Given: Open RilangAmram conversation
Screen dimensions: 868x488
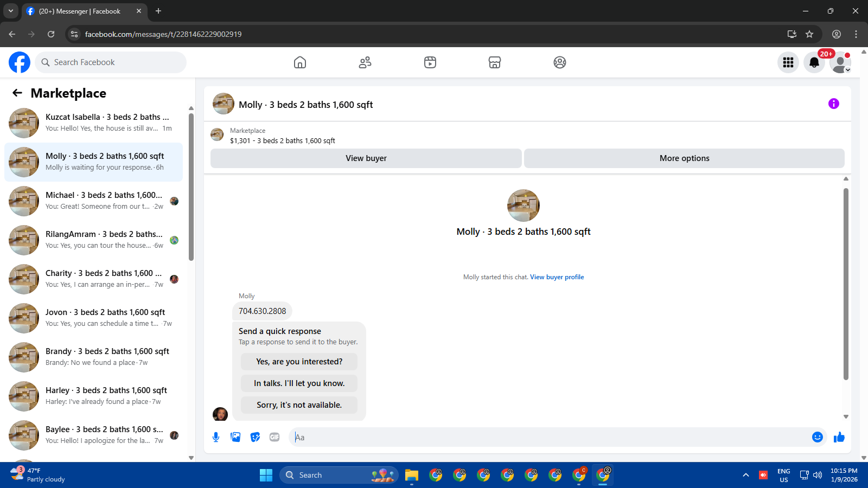Looking at the screenshot, I should click(x=93, y=240).
